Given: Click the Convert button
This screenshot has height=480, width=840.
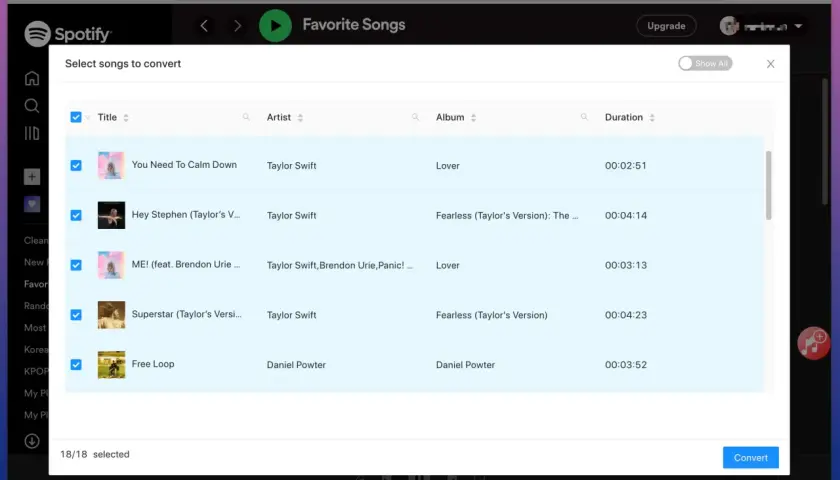Looking at the screenshot, I should [x=751, y=458].
